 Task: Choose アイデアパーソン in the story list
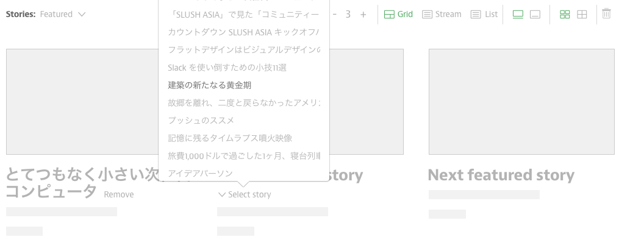click(x=201, y=174)
